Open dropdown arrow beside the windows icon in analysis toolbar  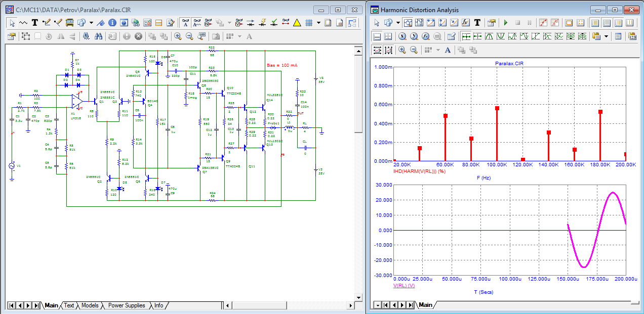pos(398,23)
